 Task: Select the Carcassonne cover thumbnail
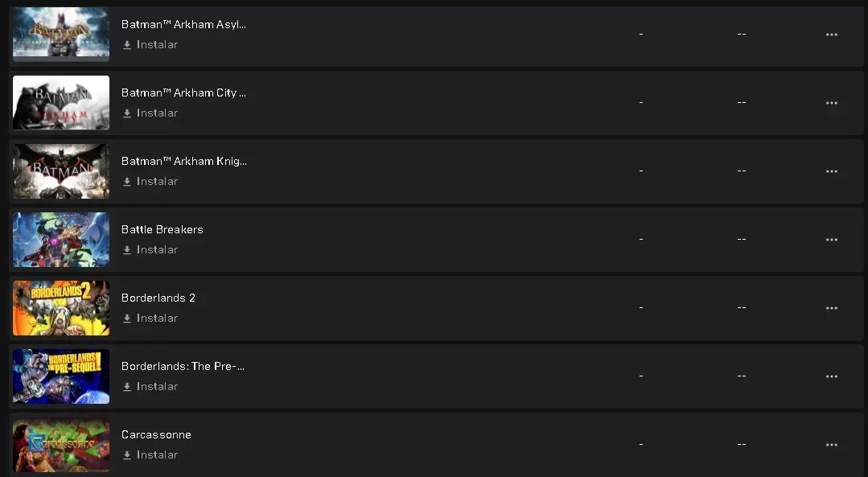(61, 444)
